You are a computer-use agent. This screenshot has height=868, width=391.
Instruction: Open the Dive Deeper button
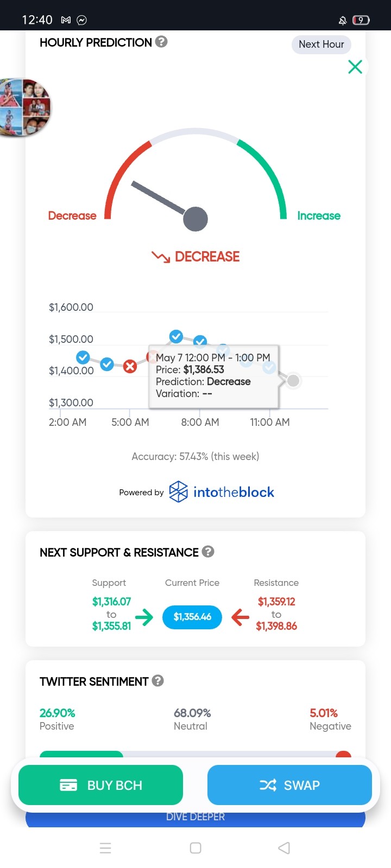point(195,817)
